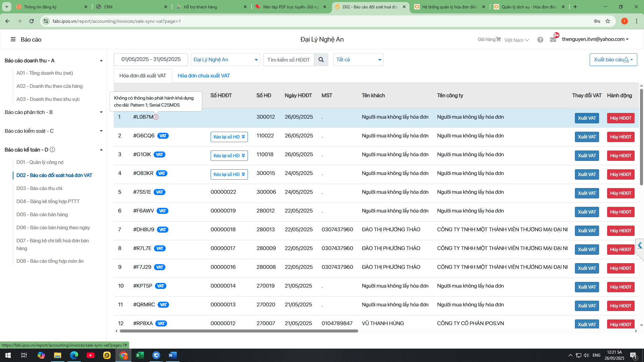Screen dimensions: 644x362
Task: Open the Tất cả filter dropdown
Action: (x=358, y=60)
